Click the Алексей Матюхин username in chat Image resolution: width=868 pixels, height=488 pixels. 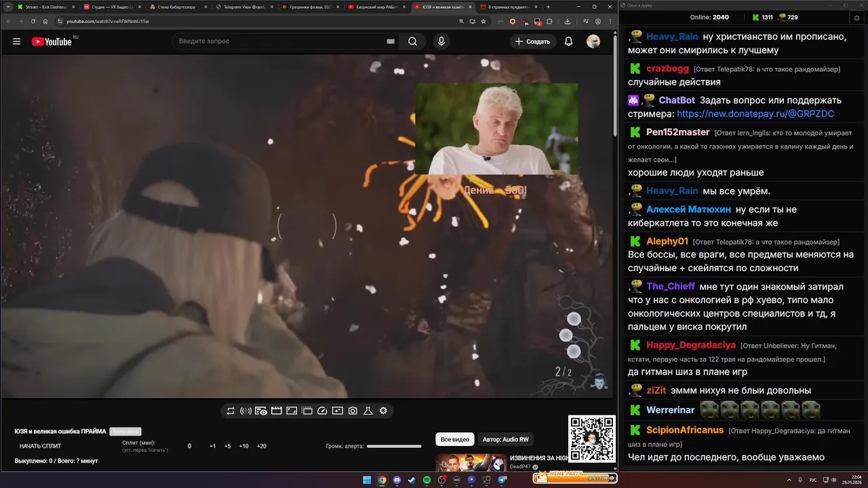click(x=688, y=209)
